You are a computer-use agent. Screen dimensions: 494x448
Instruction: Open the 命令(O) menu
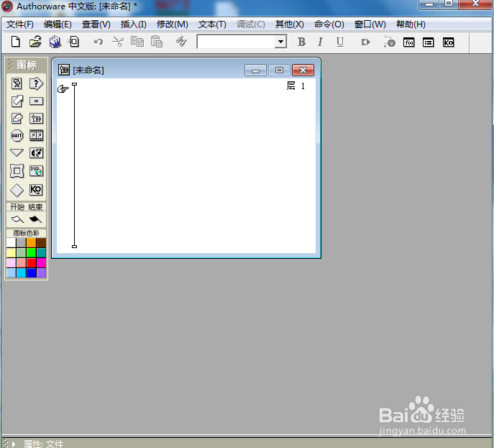click(x=329, y=24)
